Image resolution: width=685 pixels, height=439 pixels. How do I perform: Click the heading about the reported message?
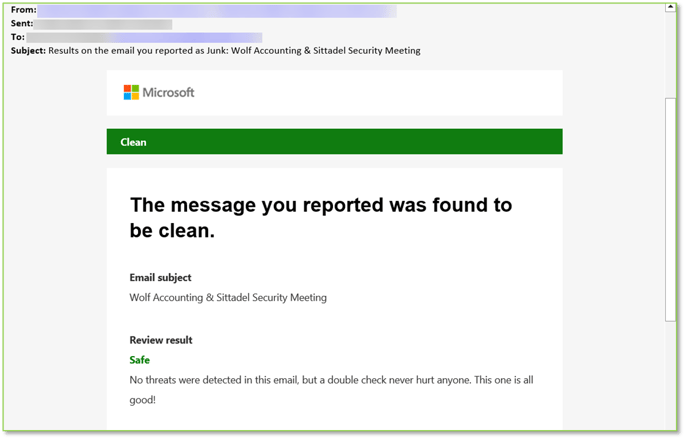[321, 218]
